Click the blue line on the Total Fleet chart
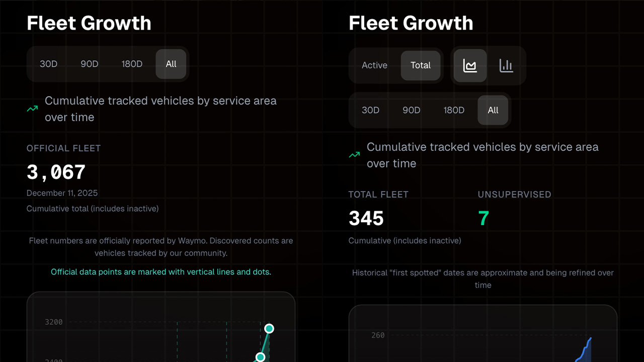Image resolution: width=644 pixels, height=362 pixels. coord(586,346)
